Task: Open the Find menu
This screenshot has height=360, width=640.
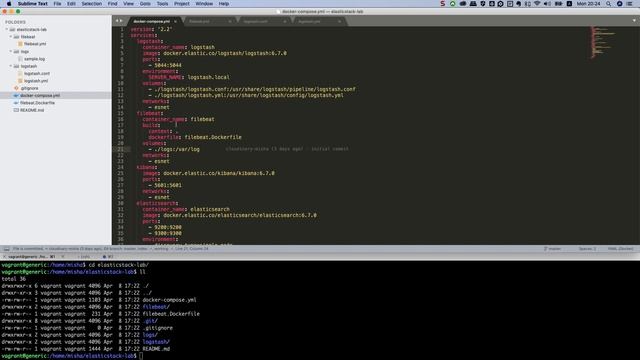Action: pyautogui.click(x=112, y=4)
